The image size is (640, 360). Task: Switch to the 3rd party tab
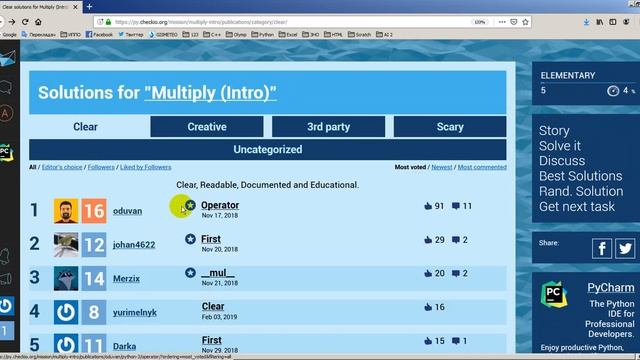pos(329,127)
